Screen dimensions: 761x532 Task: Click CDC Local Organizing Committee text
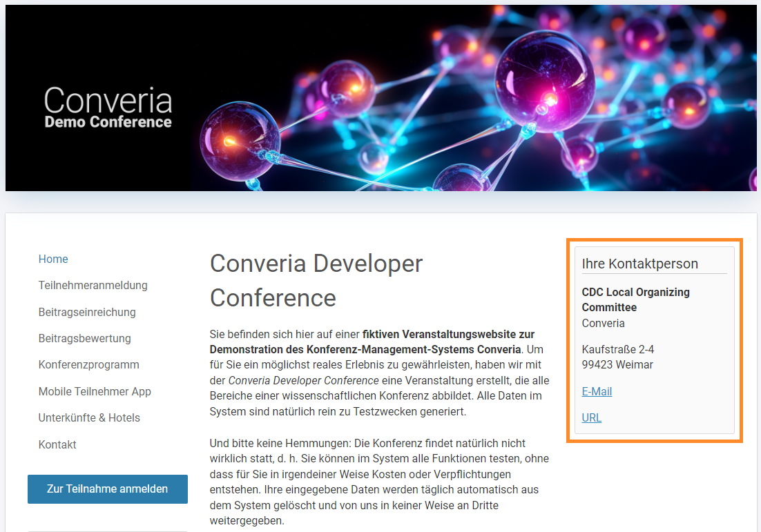pos(635,299)
